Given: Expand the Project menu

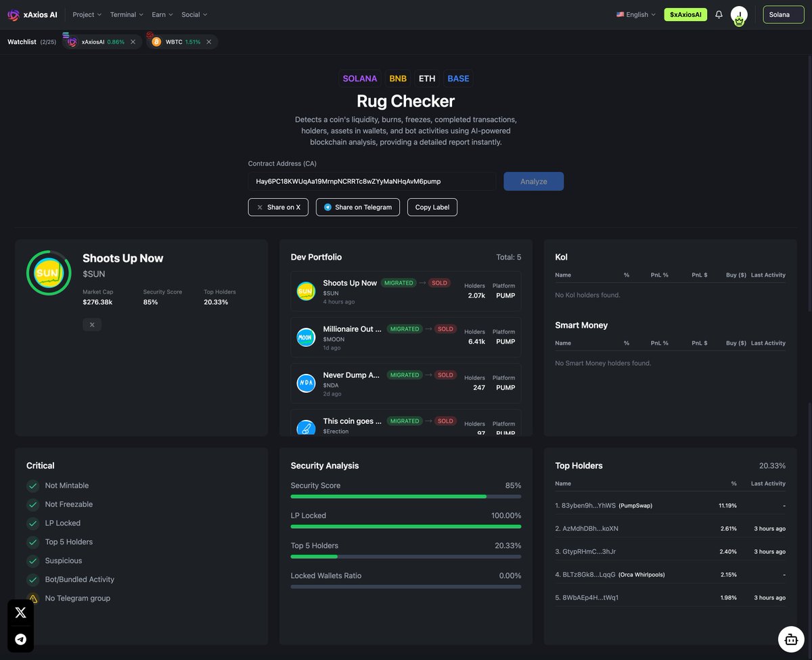Looking at the screenshot, I should [x=87, y=14].
